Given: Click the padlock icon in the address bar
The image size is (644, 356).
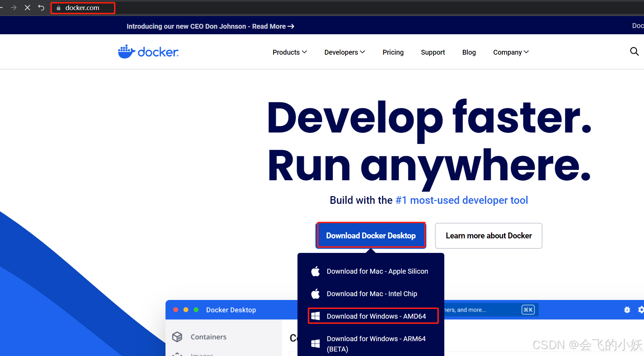Looking at the screenshot, I should point(58,8).
